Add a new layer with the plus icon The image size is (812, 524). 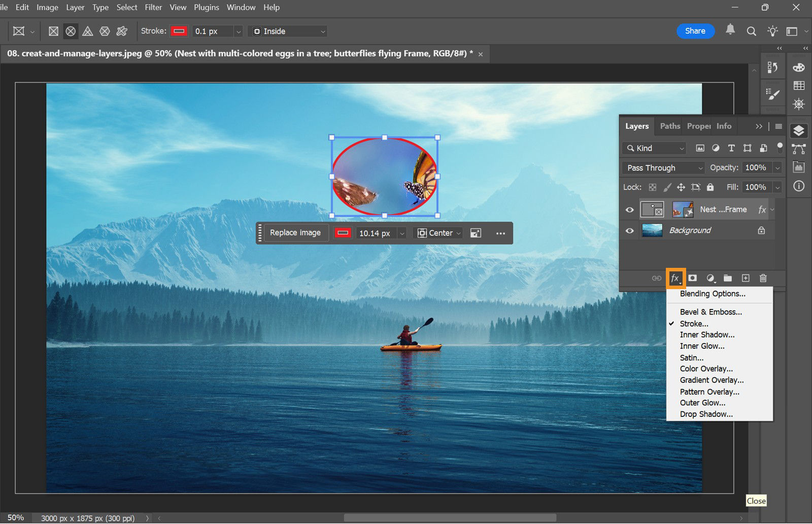746,278
